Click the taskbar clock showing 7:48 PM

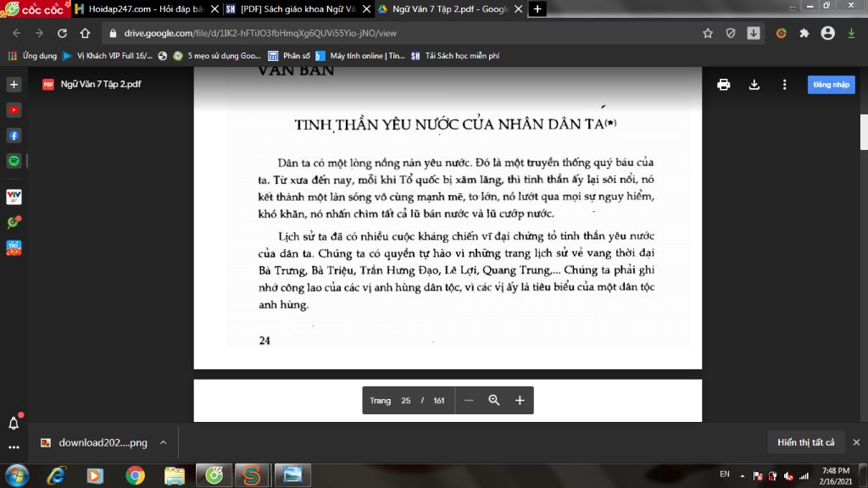(836, 476)
